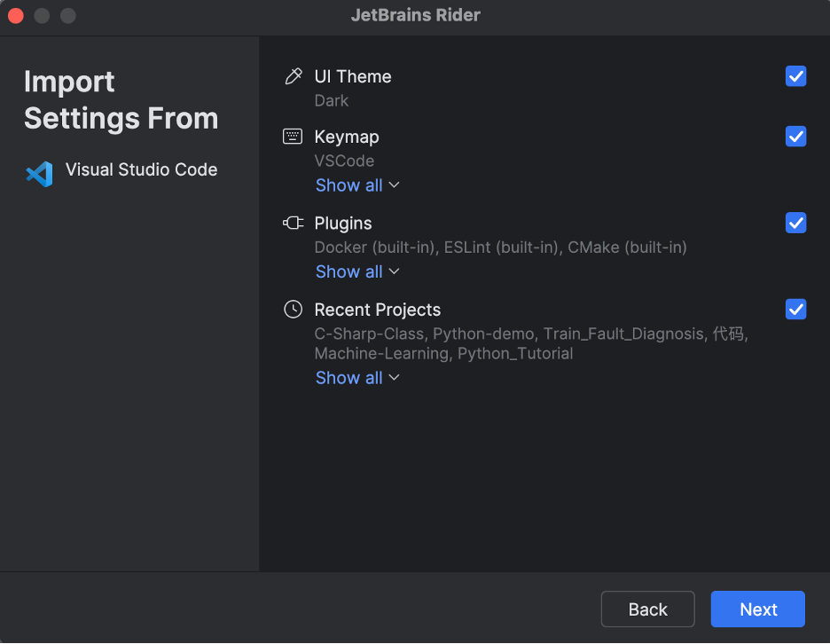The width and height of the screenshot is (830, 644).
Task: Go Back to the previous step
Action: [x=648, y=609]
